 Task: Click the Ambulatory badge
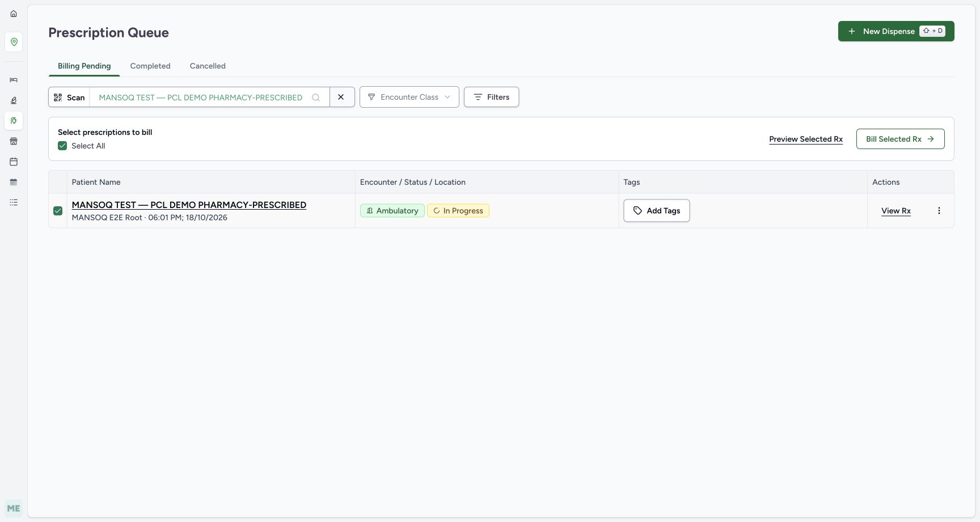coord(392,211)
